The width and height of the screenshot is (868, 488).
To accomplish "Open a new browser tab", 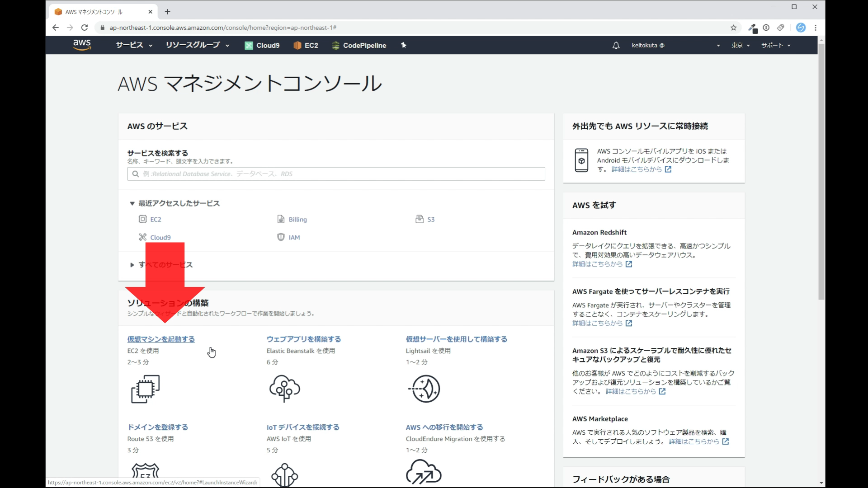I will pos(167,12).
